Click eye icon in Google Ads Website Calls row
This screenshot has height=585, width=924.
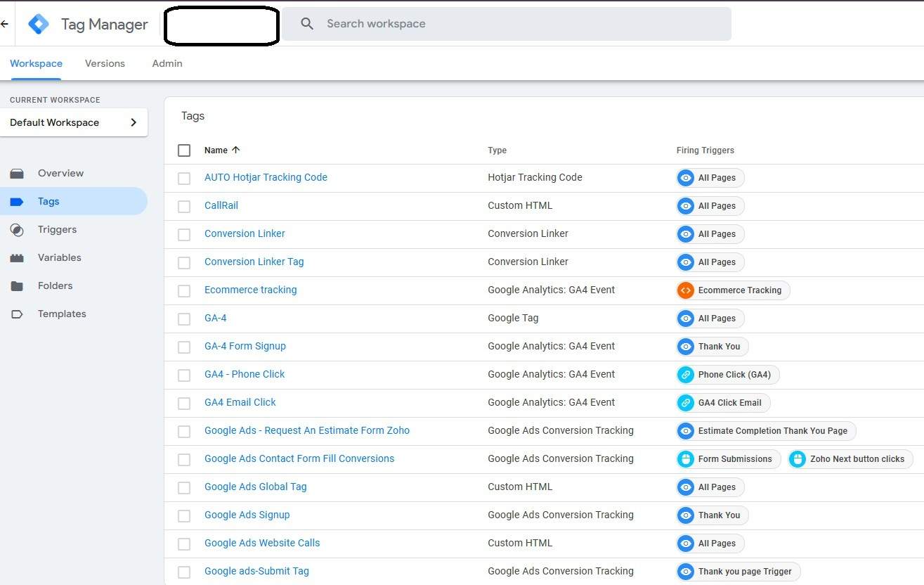point(686,544)
